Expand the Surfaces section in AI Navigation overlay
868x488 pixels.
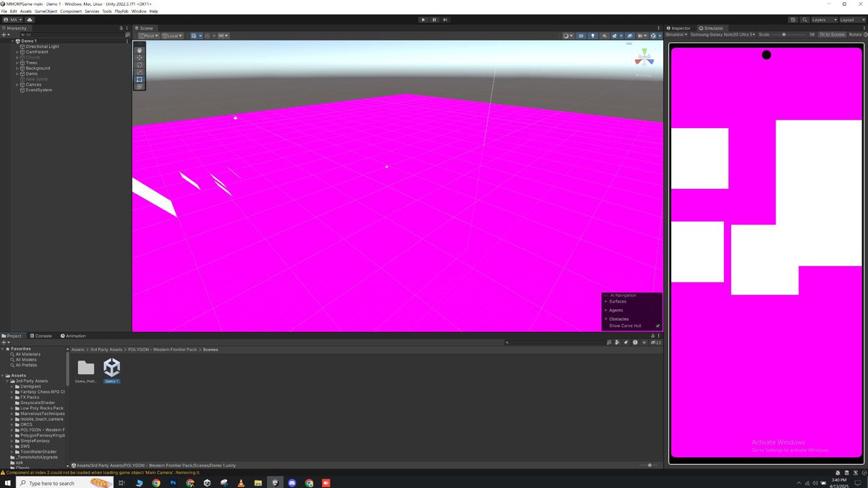pyautogui.click(x=606, y=302)
